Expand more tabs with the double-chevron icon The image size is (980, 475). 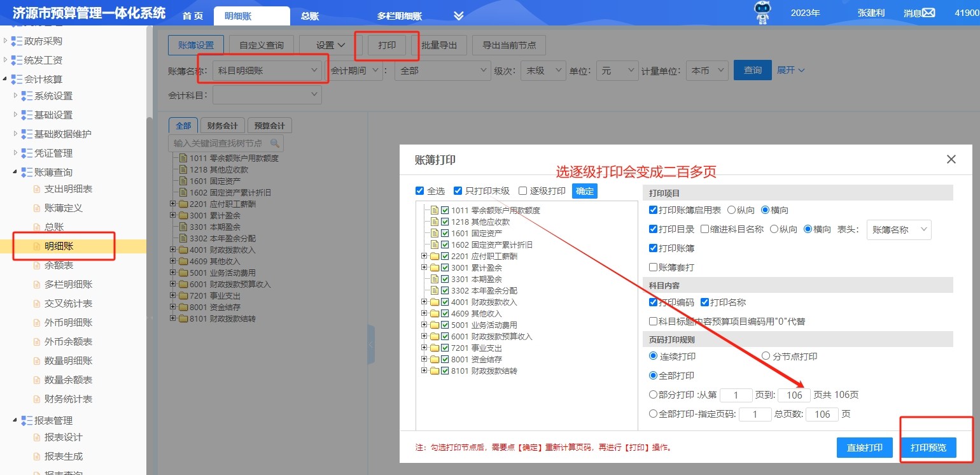click(x=459, y=16)
